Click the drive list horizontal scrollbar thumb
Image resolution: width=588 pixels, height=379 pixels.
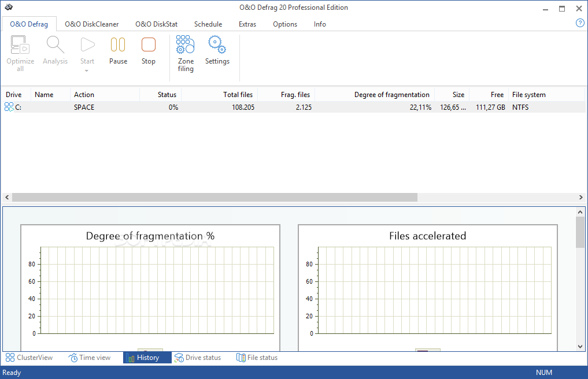pyautogui.click(x=215, y=197)
